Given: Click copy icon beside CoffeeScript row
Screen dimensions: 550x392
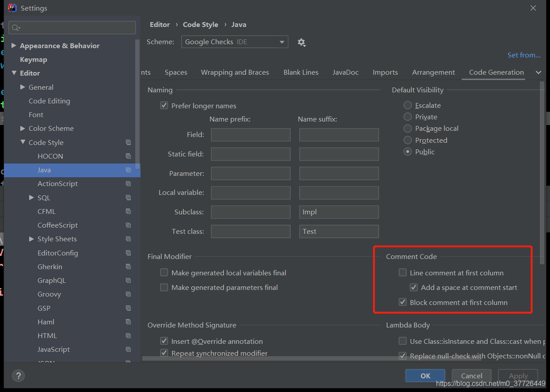Looking at the screenshot, I should (x=128, y=225).
